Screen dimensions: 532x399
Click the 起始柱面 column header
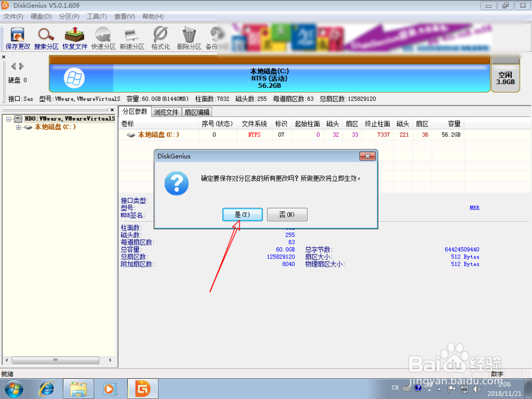307,124
